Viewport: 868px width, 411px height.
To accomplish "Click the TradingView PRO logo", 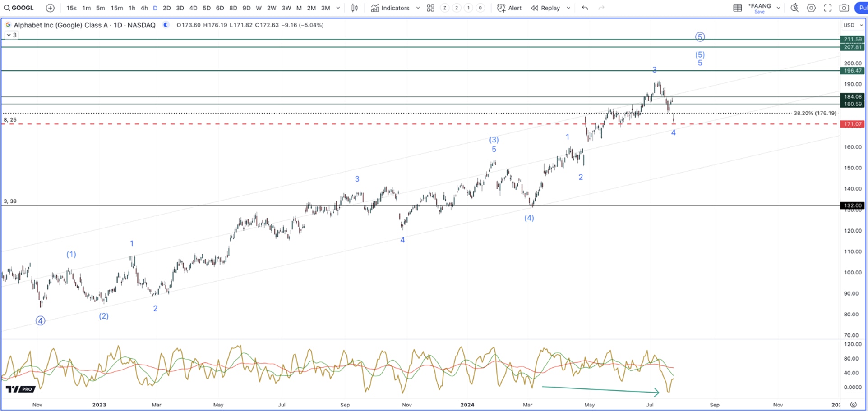I will (21, 389).
